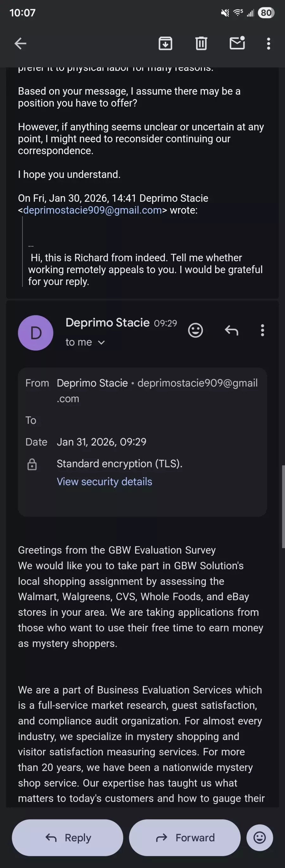Go back using the arrow icon

pyautogui.click(x=21, y=43)
